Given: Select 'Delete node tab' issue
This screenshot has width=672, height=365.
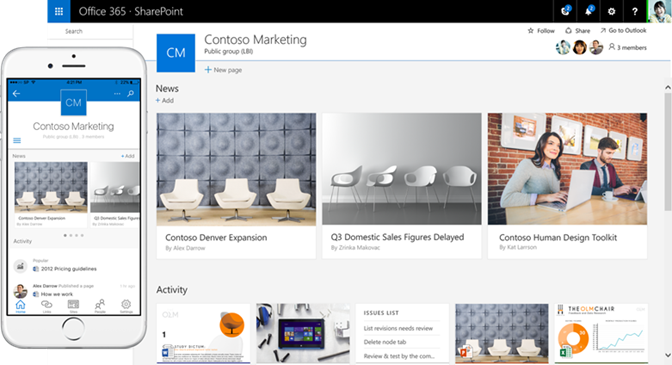Looking at the screenshot, I should [385, 342].
